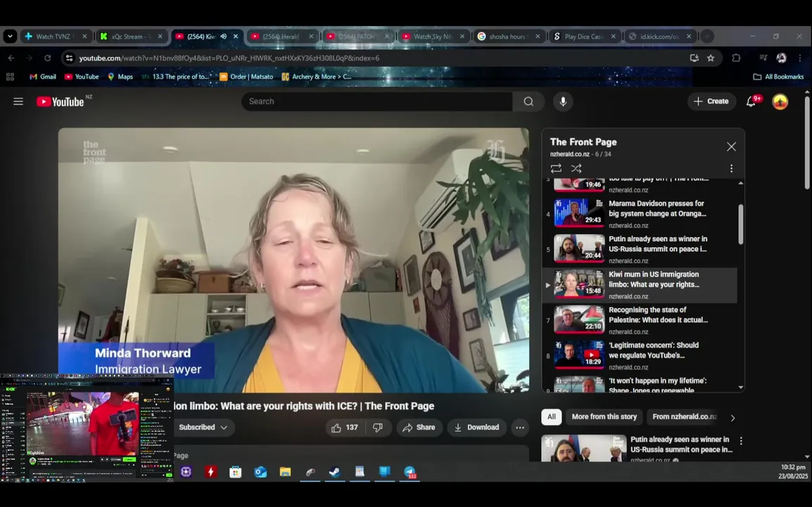This screenshot has height=507, width=812.
Task: Go back in browser history
Action: 11,58
